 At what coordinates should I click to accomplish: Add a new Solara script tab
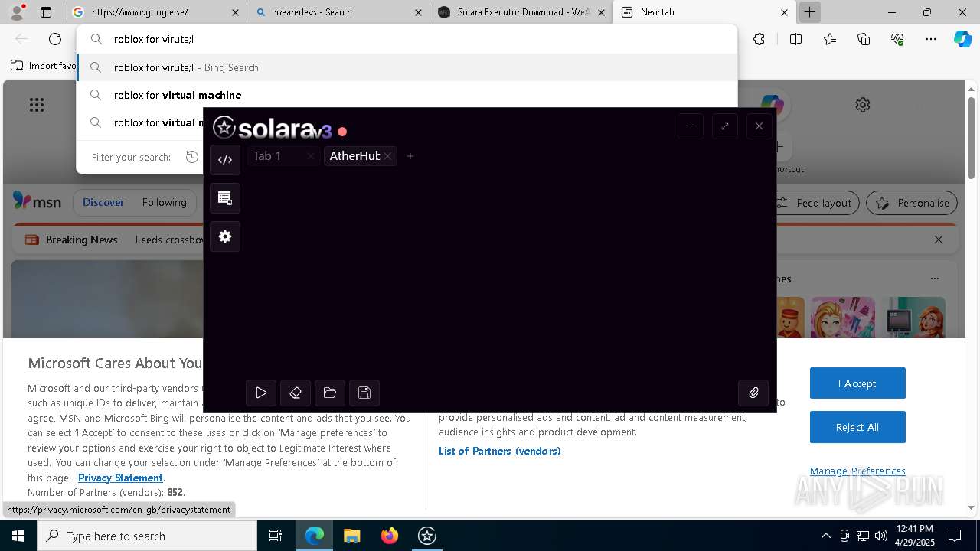(410, 156)
